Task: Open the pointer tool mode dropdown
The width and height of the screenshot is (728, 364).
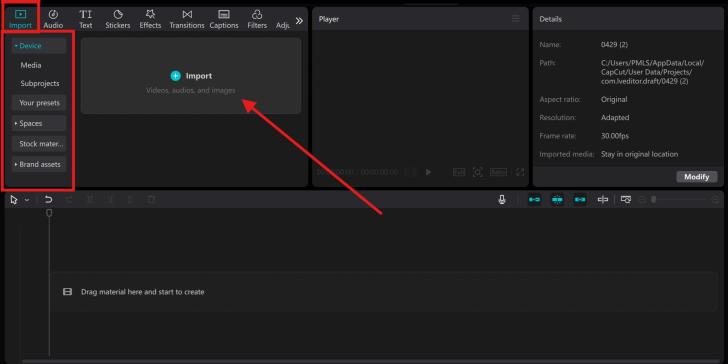Action: coord(27,200)
